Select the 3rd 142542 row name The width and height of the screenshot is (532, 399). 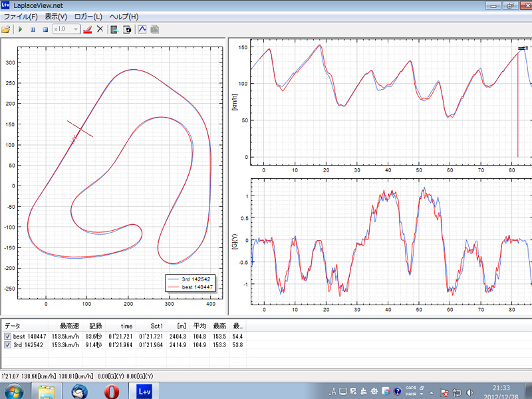(28, 345)
